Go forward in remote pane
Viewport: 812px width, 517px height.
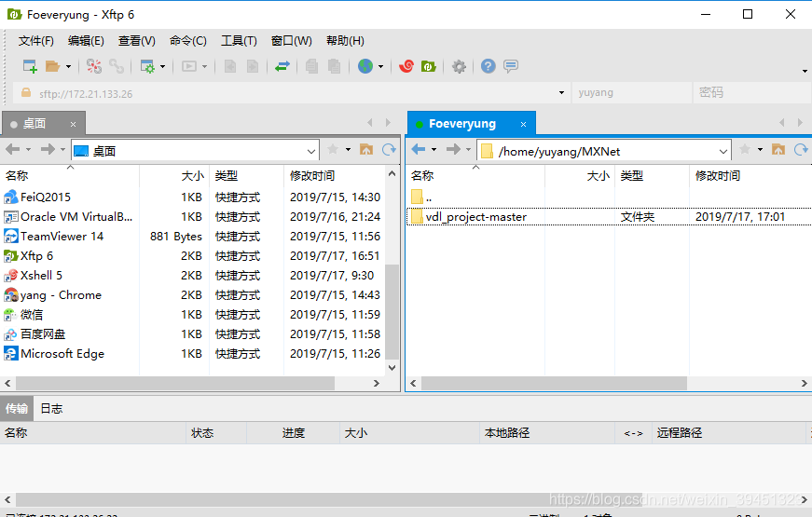[x=454, y=150]
